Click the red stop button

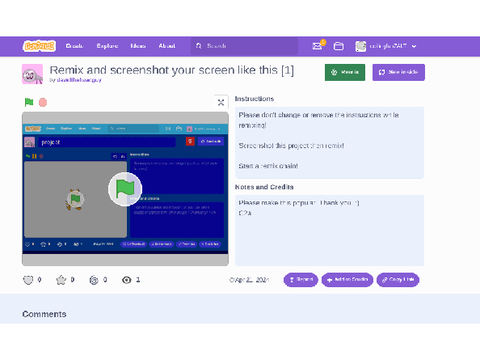point(43,102)
